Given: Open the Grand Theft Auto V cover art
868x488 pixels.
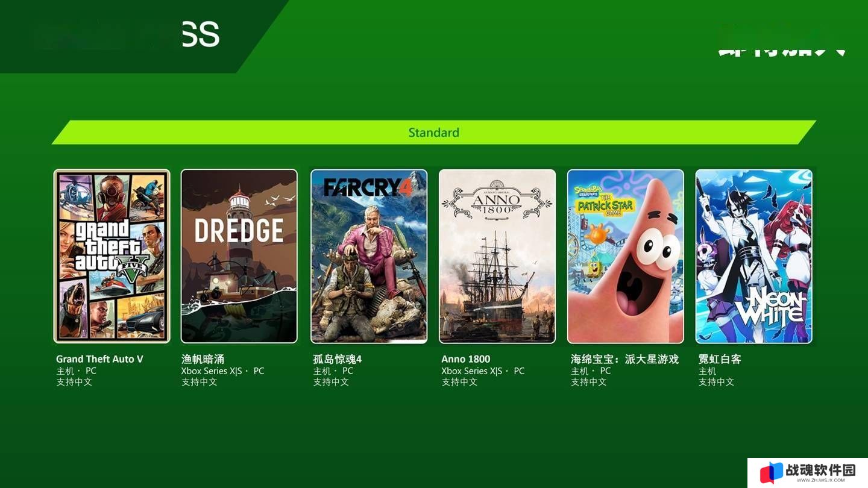Looking at the screenshot, I should click(x=112, y=256).
